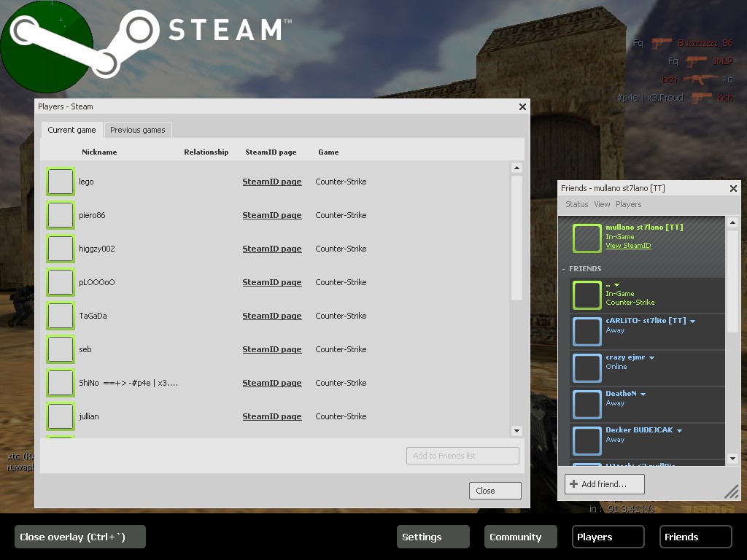Select the jullian player name
This screenshot has height=560, width=747.
[88, 416]
